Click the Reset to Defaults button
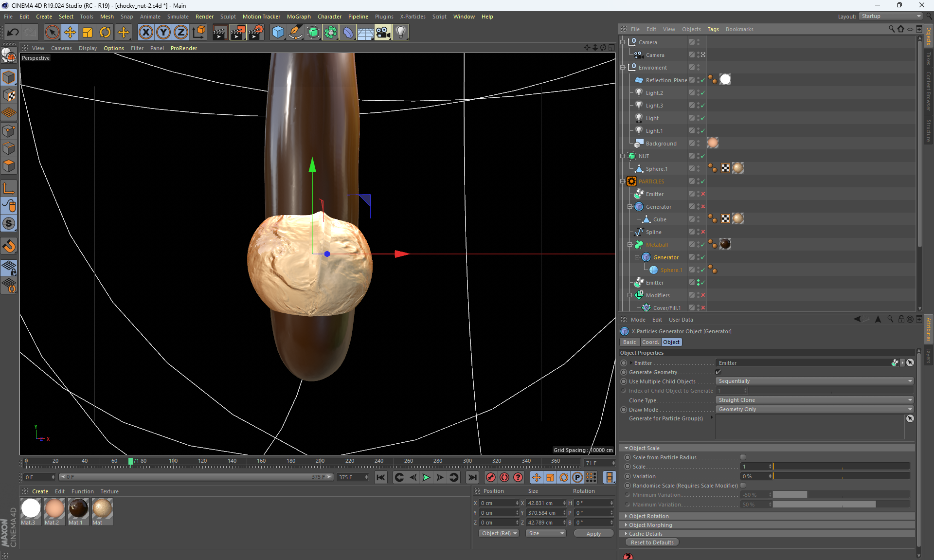Image resolution: width=934 pixels, height=560 pixels. tap(652, 542)
